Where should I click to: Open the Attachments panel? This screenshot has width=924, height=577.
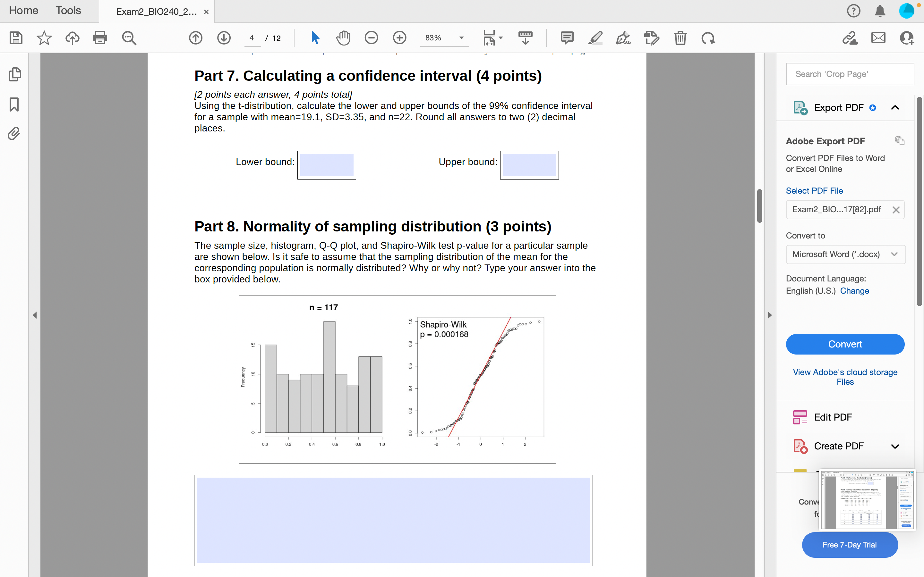(x=14, y=134)
